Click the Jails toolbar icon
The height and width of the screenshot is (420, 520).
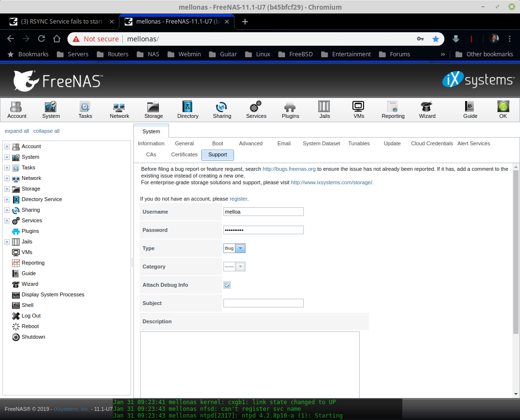(325, 110)
